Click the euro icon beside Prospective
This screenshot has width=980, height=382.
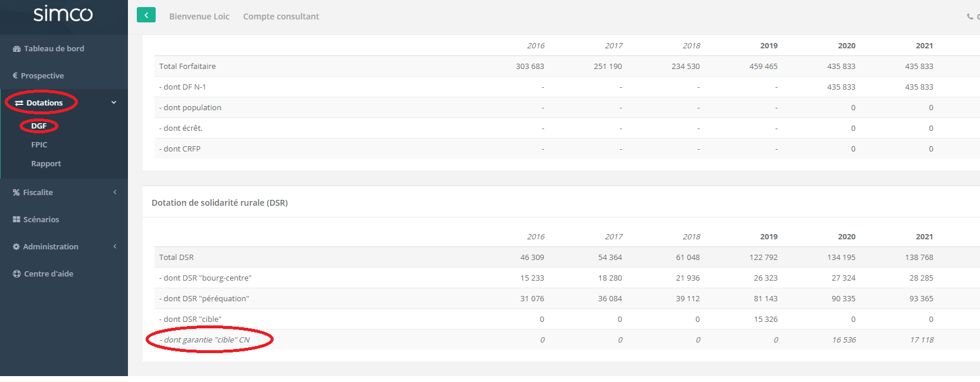click(x=15, y=75)
